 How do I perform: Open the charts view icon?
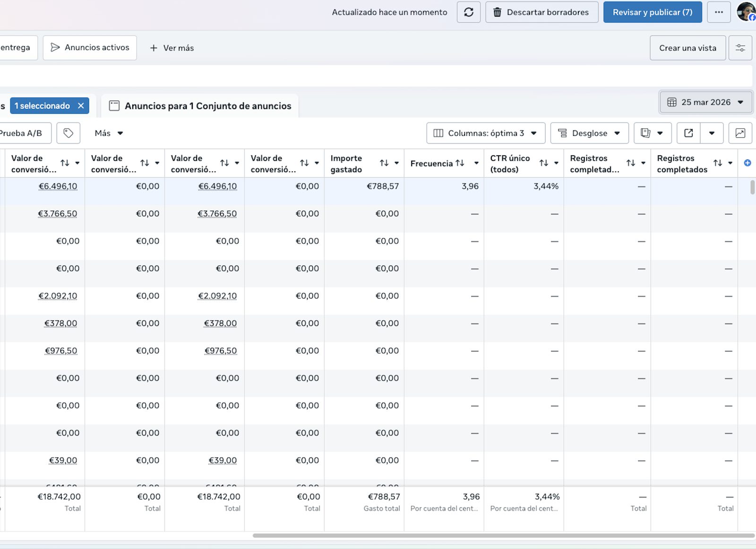point(740,133)
